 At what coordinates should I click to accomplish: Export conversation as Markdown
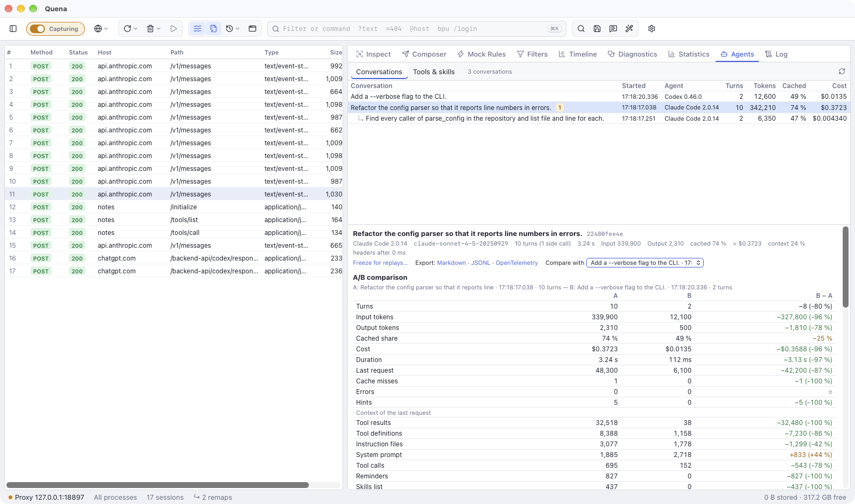point(452,263)
